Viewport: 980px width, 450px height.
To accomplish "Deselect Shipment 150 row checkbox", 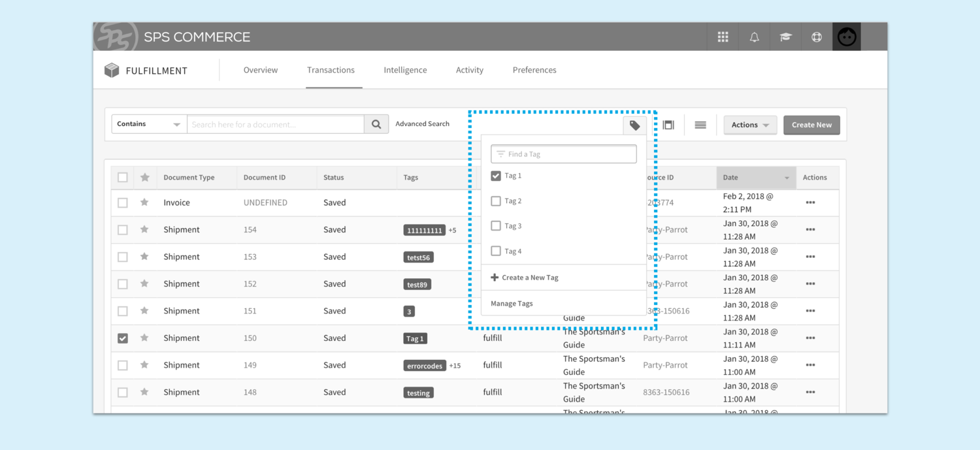I will tap(123, 338).
